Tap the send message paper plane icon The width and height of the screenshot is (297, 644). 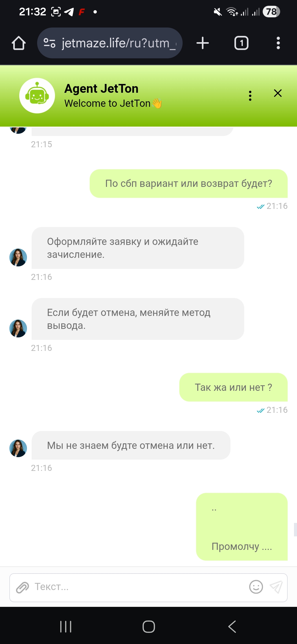click(276, 587)
